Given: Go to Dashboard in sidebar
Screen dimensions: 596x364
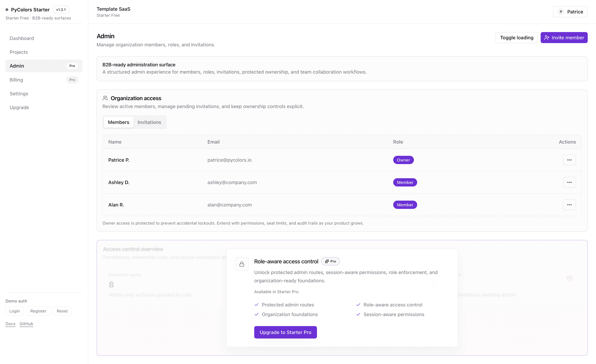Looking at the screenshot, I should 44,38.
